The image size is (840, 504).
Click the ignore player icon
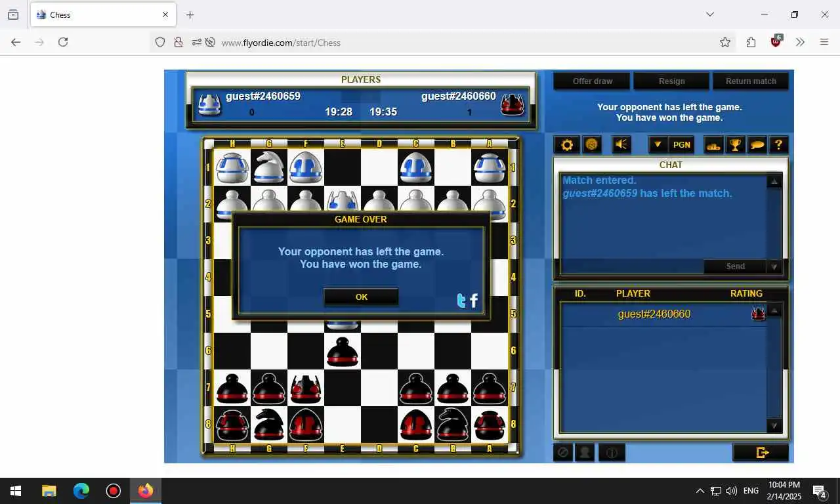562,452
